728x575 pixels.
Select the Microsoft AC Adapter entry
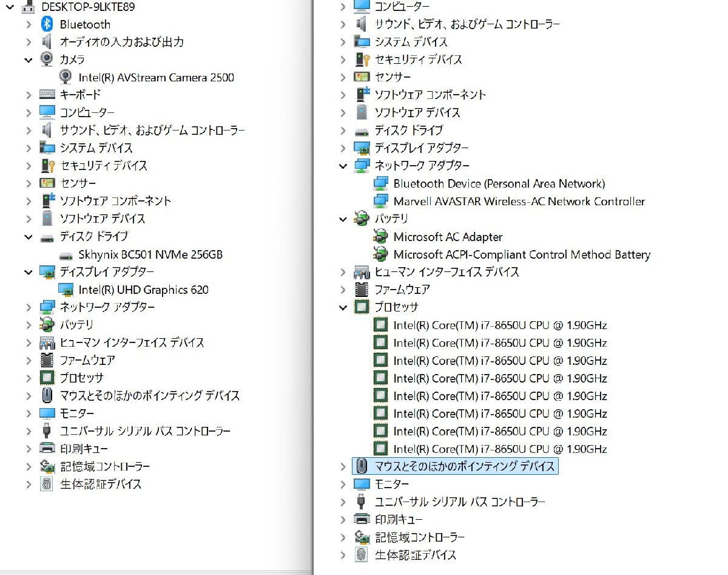(x=448, y=237)
